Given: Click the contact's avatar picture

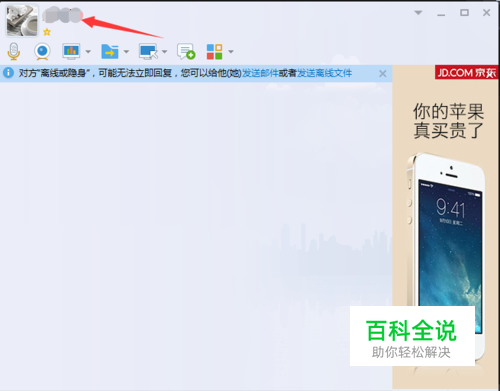Looking at the screenshot, I should click(22, 21).
